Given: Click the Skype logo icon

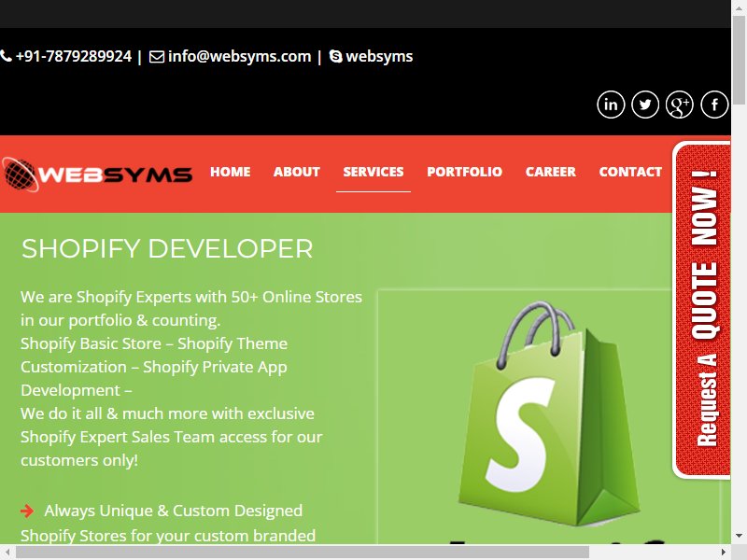Looking at the screenshot, I should [x=336, y=56].
